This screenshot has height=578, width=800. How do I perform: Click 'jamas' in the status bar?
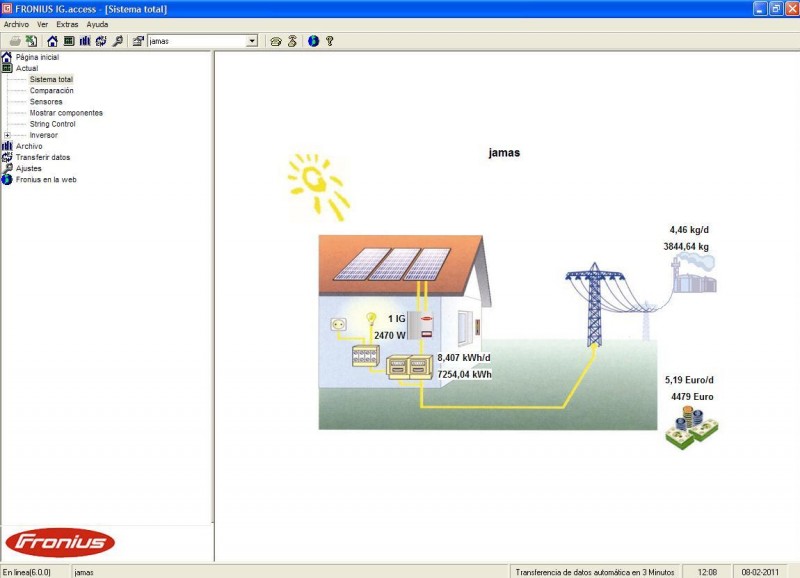[x=84, y=572]
